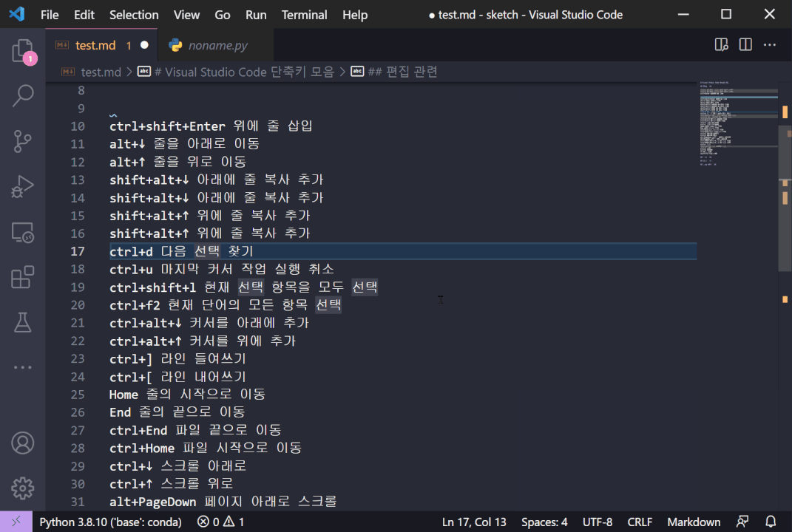Open the View menu
Viewport: 792px width, 532px height.
(186, 15)
